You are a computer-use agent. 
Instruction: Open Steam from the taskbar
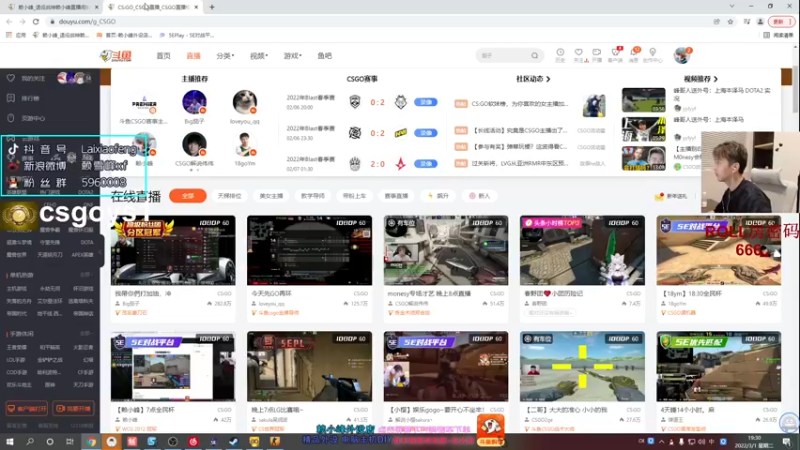click(x=234, y=441)
